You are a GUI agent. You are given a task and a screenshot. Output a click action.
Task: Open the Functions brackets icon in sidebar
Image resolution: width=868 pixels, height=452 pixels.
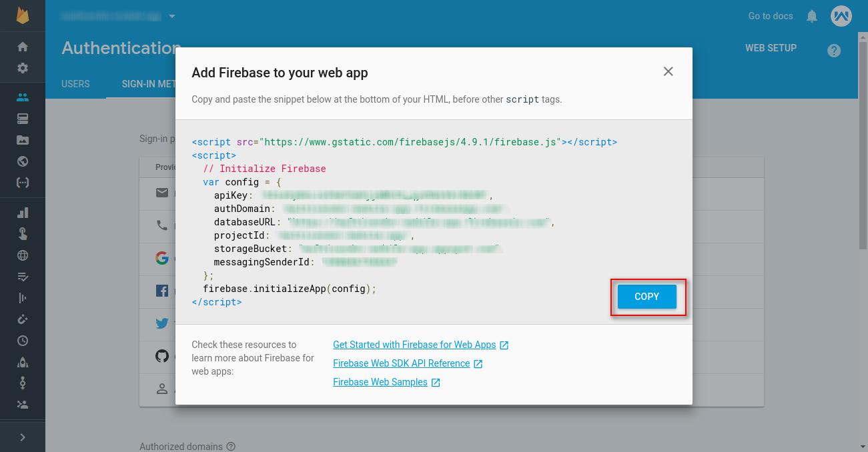pos(23,183)
